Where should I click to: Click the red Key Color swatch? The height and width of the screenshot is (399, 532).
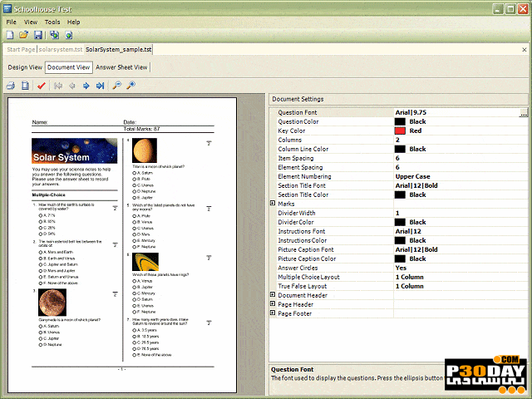click(x=400, y=131)
